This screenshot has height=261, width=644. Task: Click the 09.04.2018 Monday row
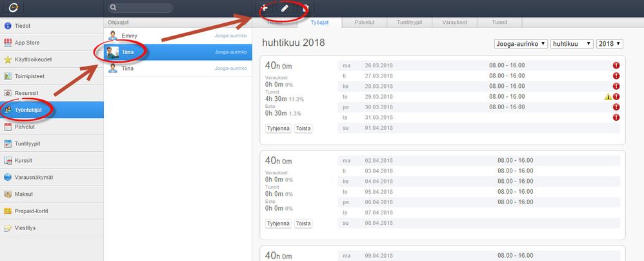click(x=479, y=256)
